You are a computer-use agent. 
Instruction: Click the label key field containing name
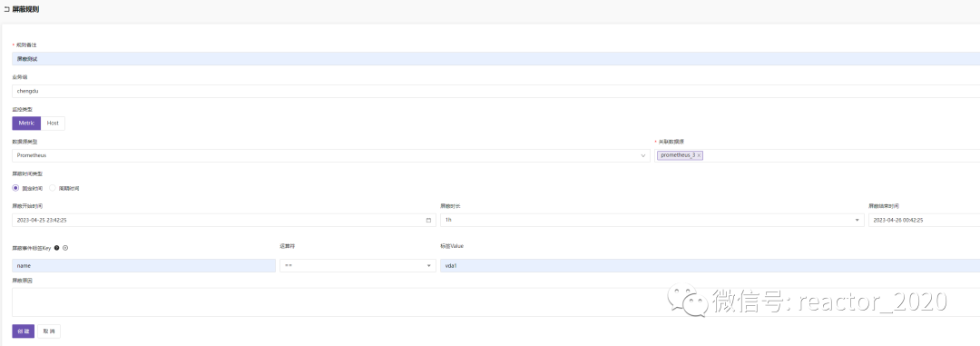tap(143, 266)
